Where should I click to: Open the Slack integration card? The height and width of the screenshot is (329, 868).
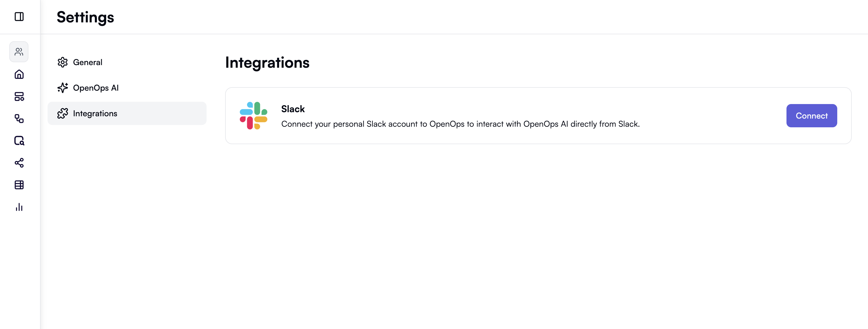tap(472, 115)
